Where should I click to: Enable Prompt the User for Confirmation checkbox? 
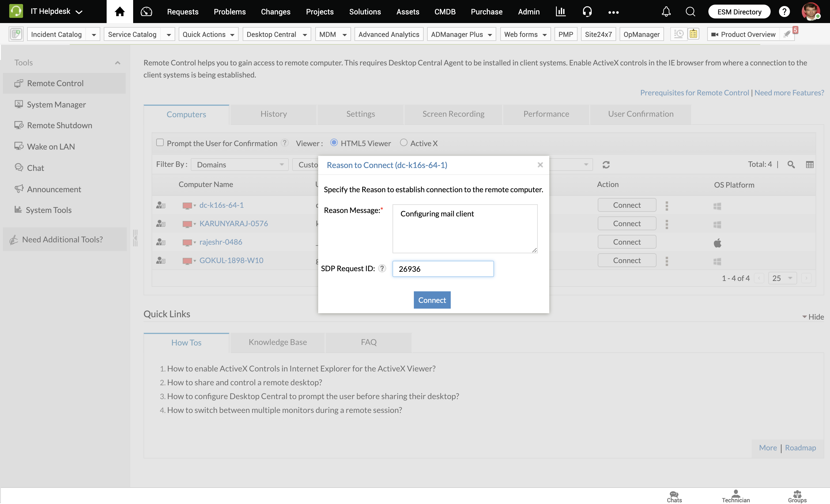coord(160,143)
